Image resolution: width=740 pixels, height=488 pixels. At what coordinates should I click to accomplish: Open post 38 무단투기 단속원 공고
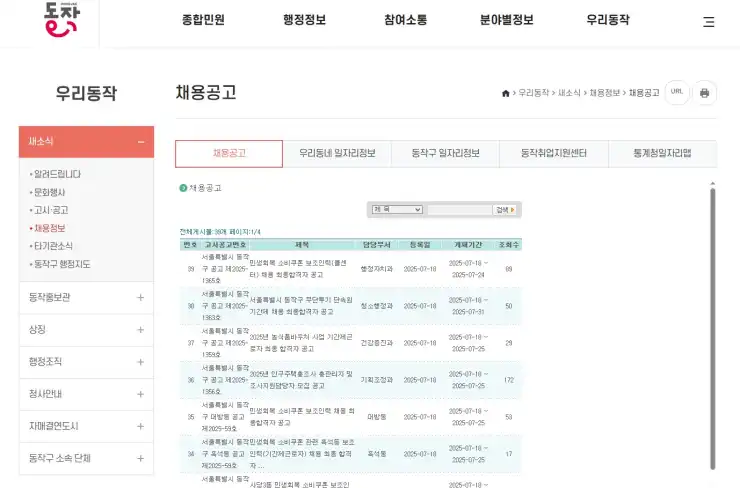[301, 306]
